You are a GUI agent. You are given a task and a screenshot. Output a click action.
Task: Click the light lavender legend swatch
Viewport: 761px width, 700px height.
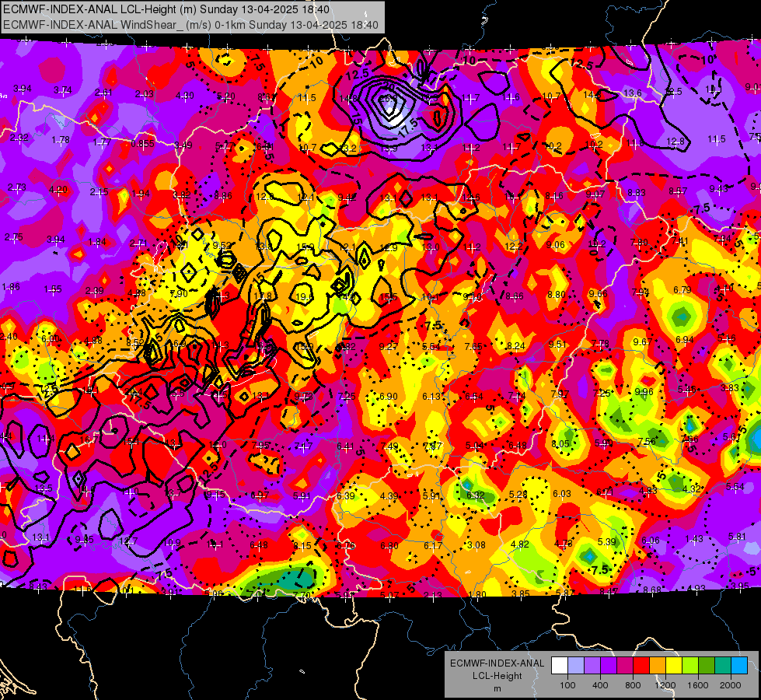coord(576,666)
